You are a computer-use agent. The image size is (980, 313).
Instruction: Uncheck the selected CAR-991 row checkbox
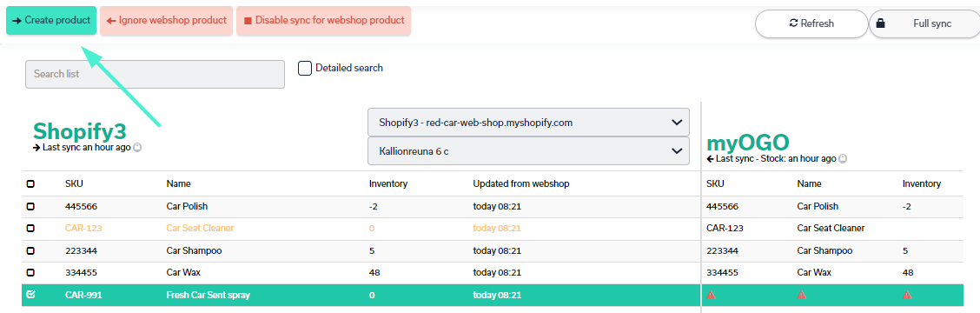pos(30,295)
